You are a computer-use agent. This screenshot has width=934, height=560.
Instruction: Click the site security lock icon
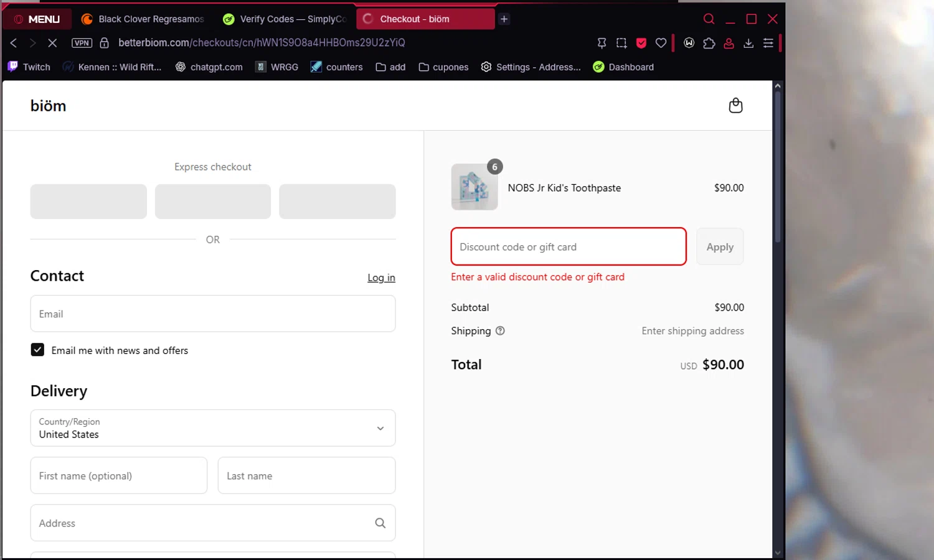coord(105,43)
